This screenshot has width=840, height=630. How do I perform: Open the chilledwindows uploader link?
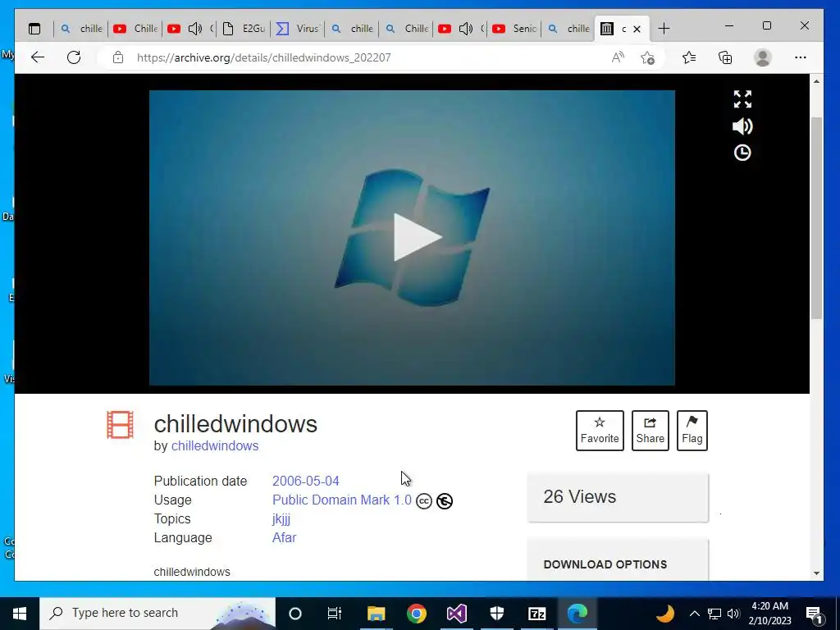[x=215, y=445]
